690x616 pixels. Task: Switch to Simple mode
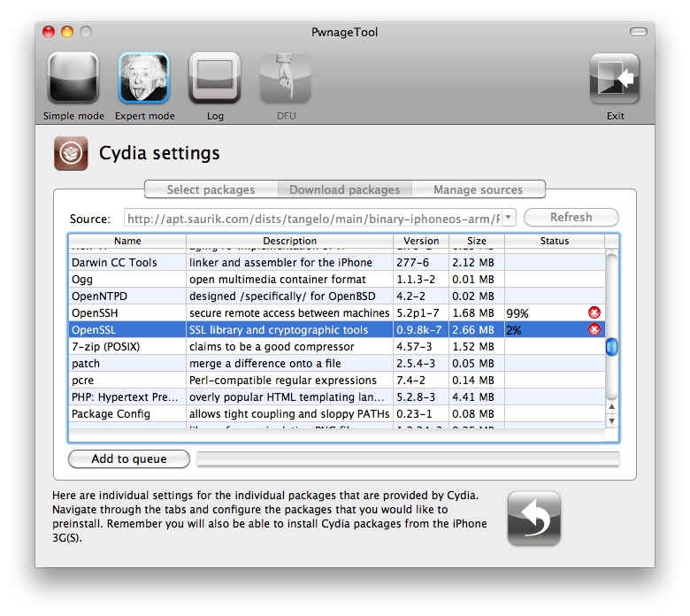click(x=73, y=79)
